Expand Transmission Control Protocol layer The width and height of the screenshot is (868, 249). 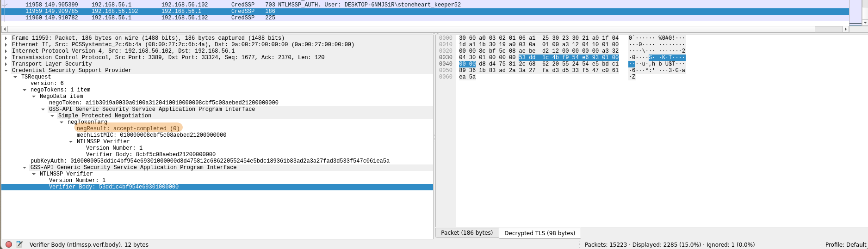[6, 58]
